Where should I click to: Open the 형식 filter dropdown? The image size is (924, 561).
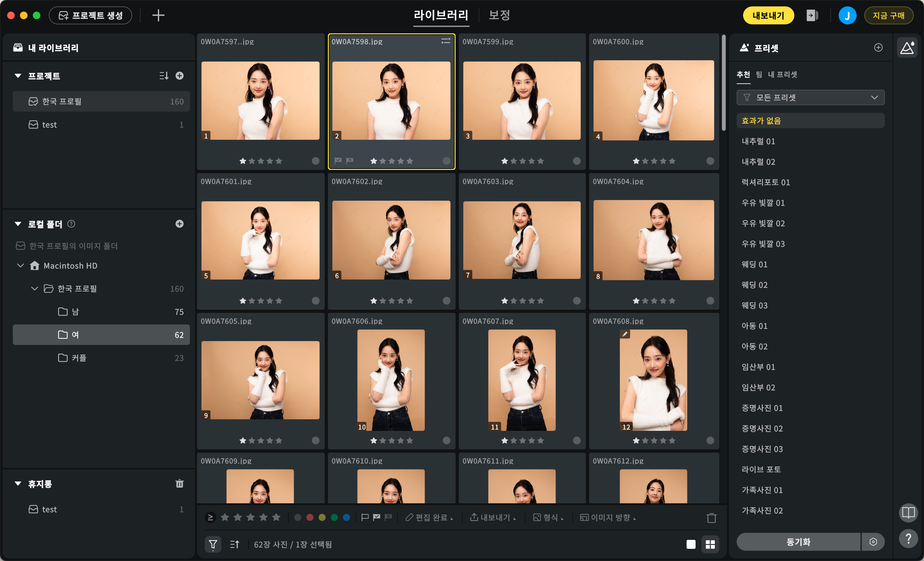[x=548, y=517]
